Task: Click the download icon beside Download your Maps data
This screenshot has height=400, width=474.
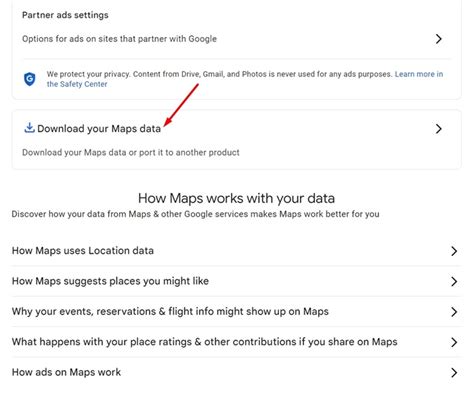Action: click(29, 128)
